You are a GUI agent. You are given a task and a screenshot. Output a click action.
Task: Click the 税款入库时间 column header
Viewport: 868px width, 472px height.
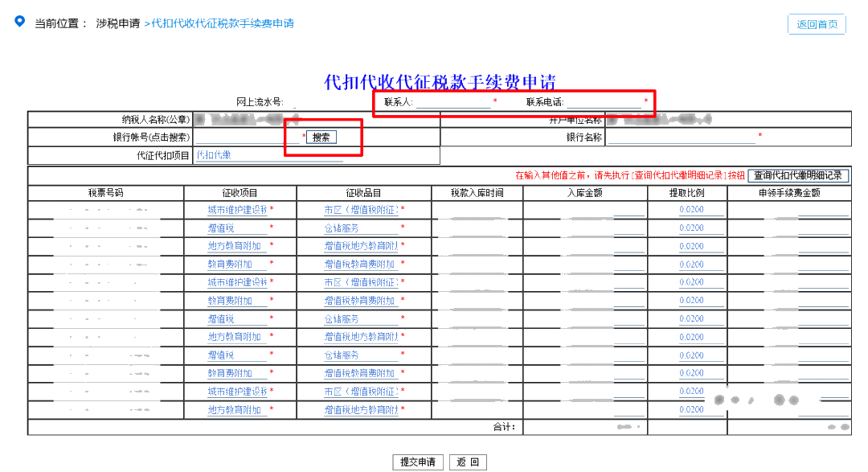477,193
